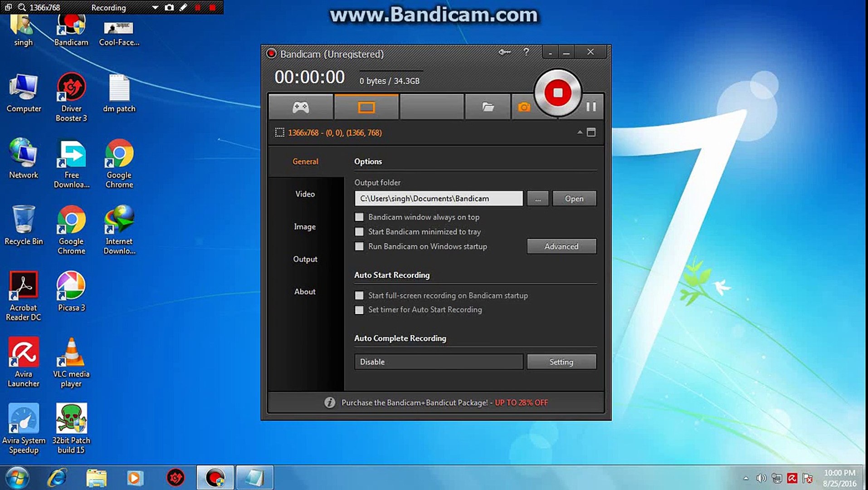
Task: Select the overlay toolbar pencil draw icon
Action: point(183,8)
